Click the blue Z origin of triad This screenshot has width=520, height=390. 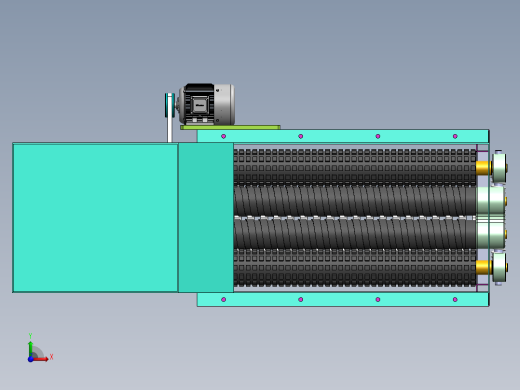click(31, 359)
